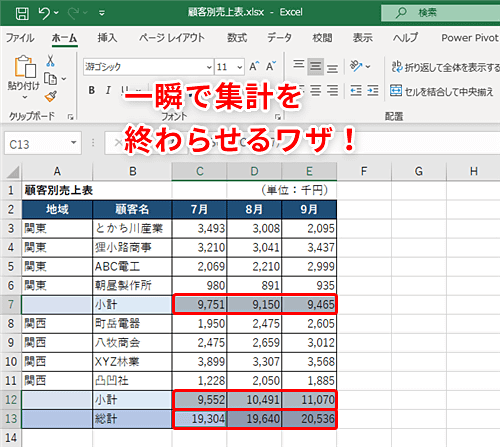Select column F header

(364, 171)
